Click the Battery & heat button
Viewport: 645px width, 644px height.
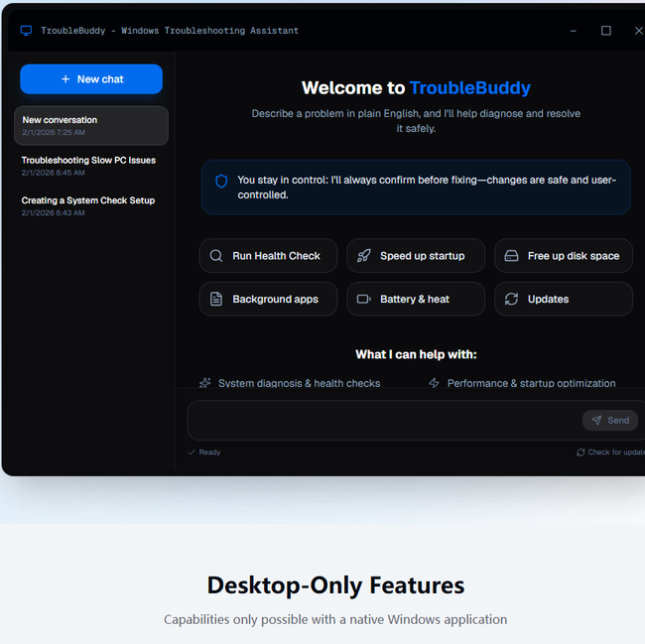click(x=416, y=299)
